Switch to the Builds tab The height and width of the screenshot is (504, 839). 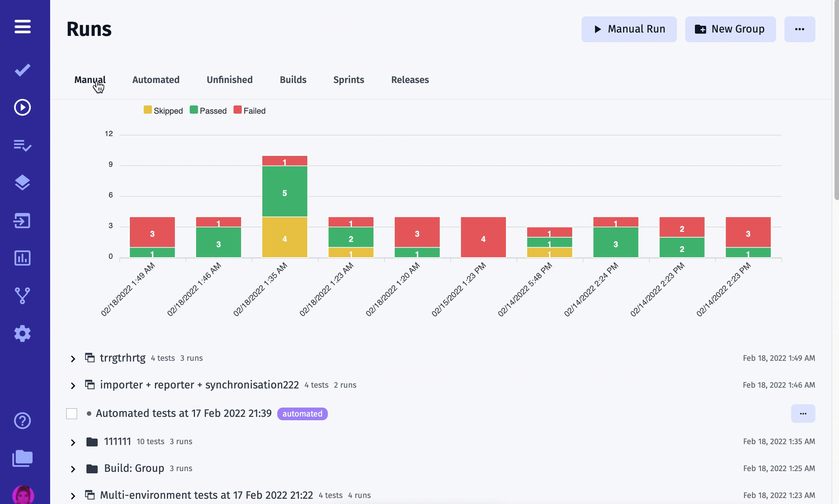coord(293,80)
